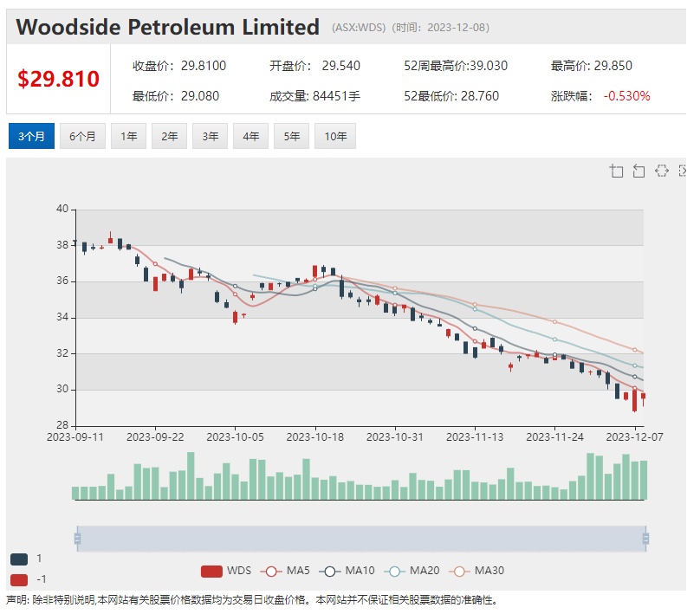Click the 最高价 value 29.850

[x=613, y=66]
